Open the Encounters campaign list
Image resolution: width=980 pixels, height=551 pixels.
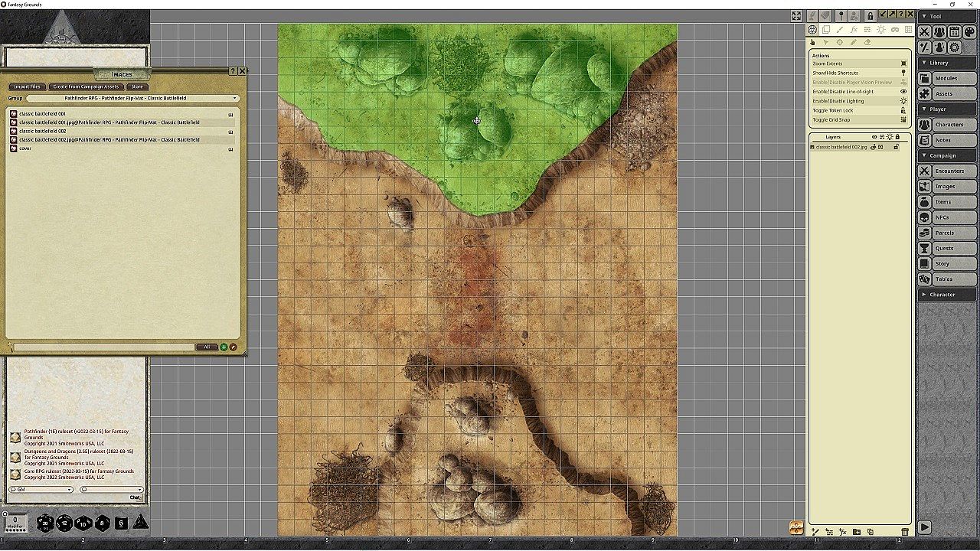(x=947, y=171)
